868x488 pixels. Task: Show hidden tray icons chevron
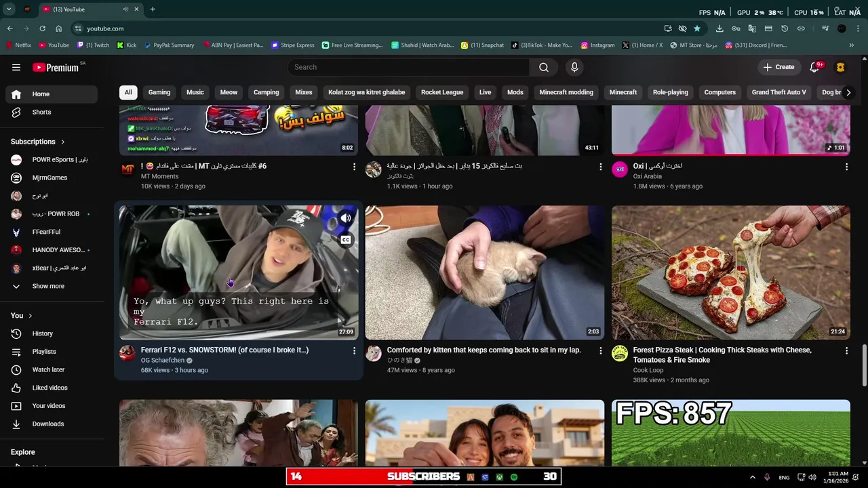tap(752, 477)
